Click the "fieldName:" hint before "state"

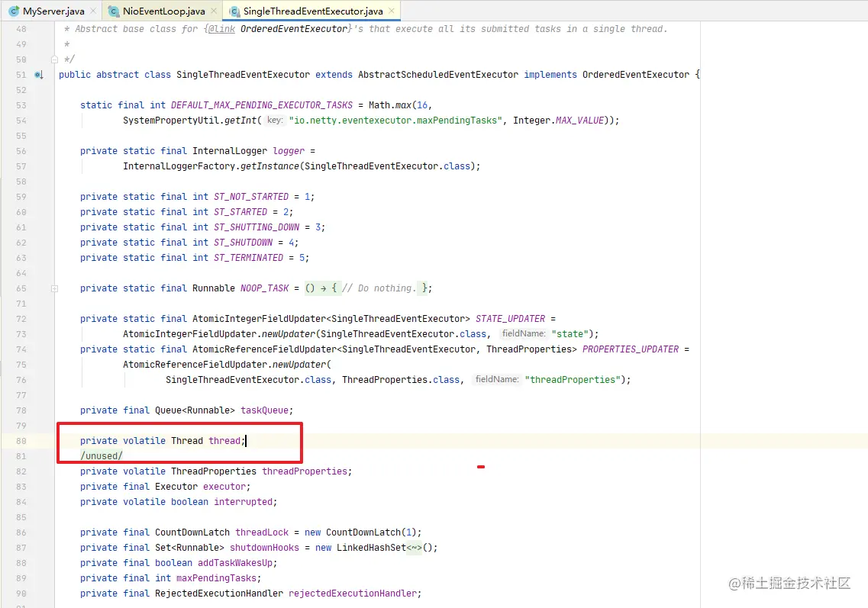[x=524, y=333]
